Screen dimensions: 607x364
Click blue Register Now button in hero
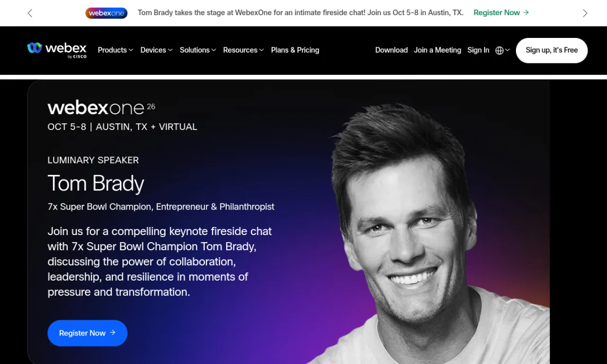pyautogui.click(x=87, y=333)
